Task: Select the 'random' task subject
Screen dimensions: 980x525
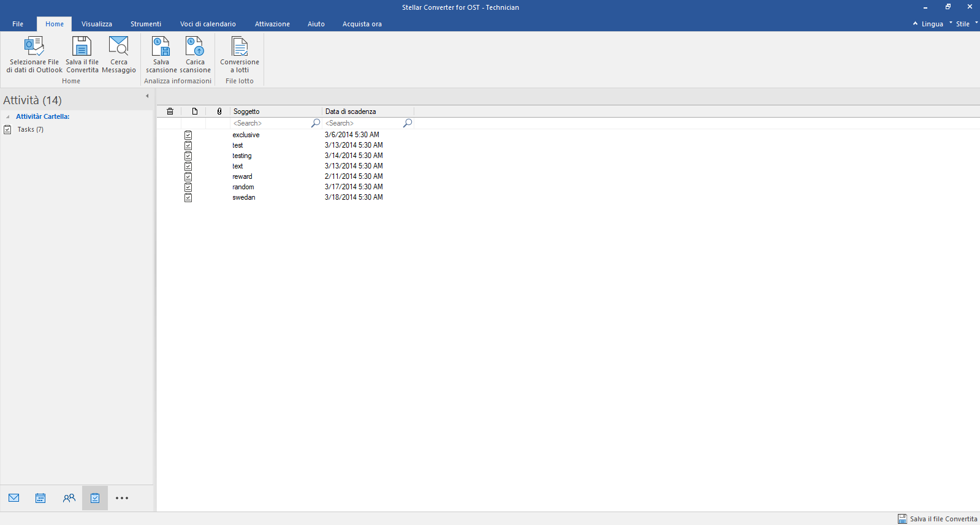Action: click(243, 187)
